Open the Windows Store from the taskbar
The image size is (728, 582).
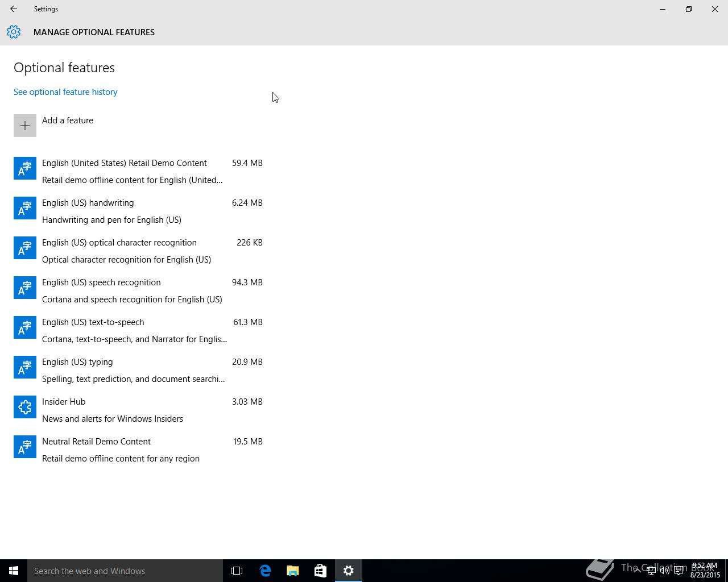tap(320, 571)
